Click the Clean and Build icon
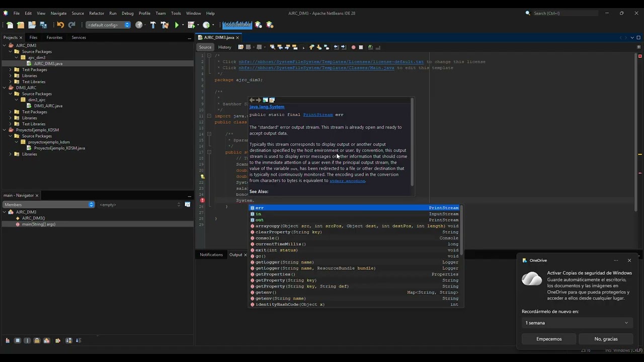Image resolution: width=644 pixels, height=362 pixels. (165, 25)
